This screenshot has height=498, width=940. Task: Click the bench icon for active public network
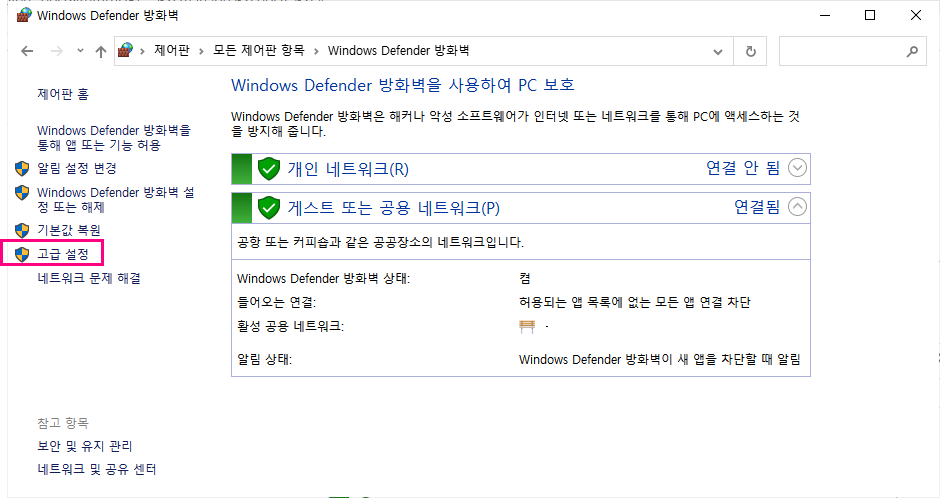point(527,326)
